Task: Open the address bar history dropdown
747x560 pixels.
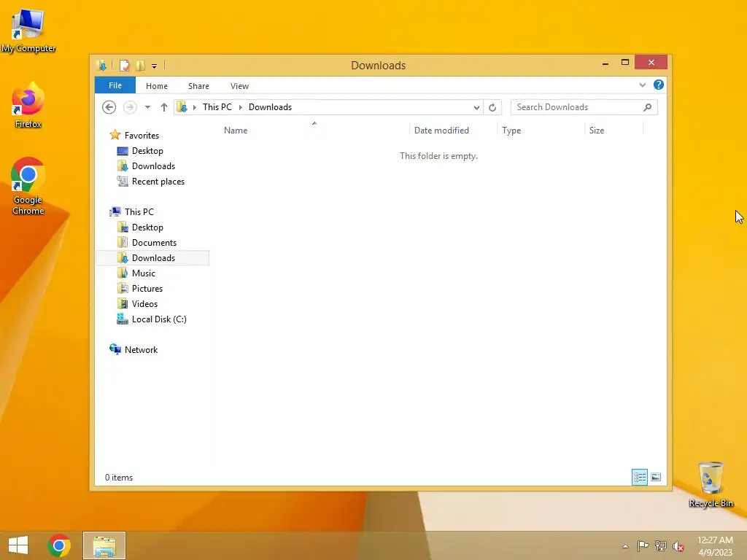Action: point(476,107)
